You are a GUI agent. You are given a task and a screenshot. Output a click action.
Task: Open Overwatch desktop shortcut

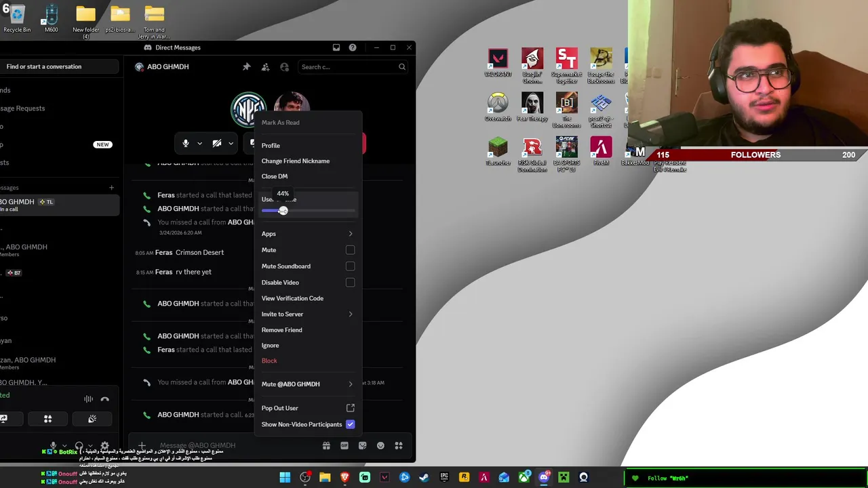click(498, 107)
